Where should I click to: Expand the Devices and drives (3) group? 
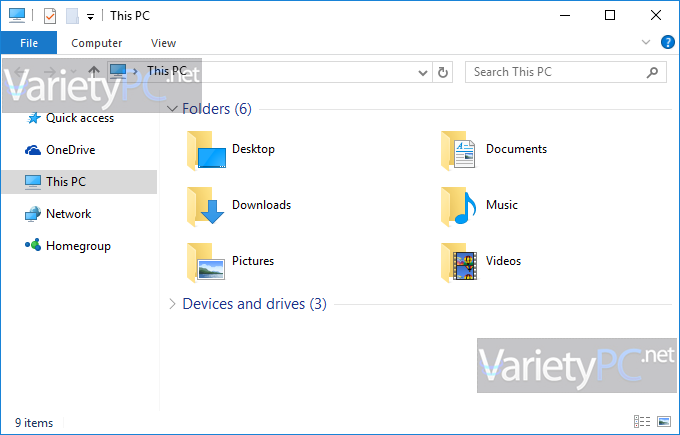[172, 304]
